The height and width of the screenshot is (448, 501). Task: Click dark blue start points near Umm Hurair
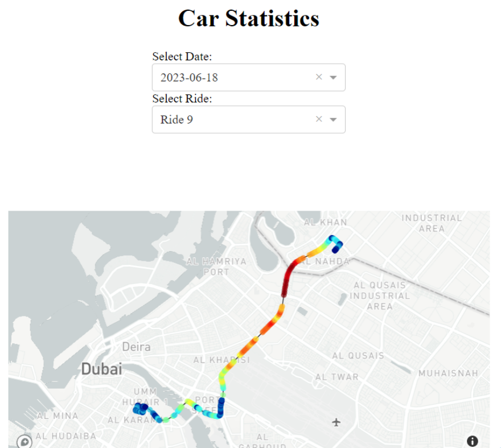click(140, 409)
